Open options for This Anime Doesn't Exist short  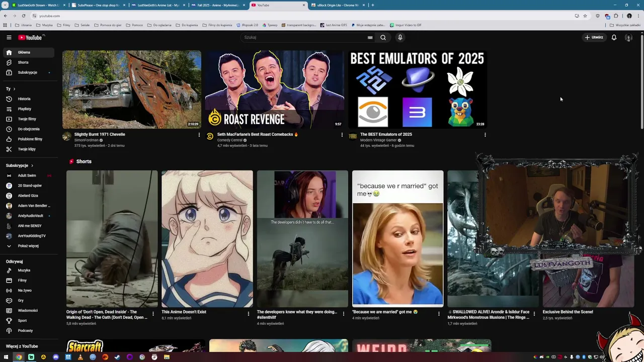pos(248,314)
